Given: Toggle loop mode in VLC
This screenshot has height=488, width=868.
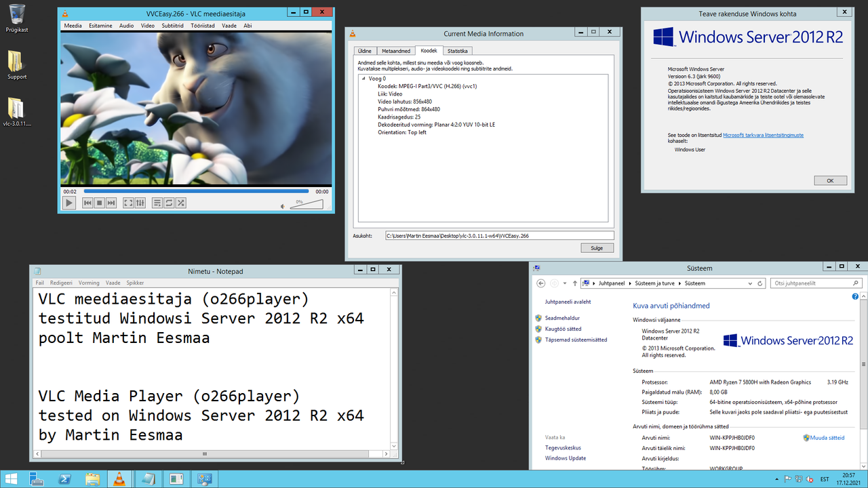Looking at the screenshot, I should [169, 203].
